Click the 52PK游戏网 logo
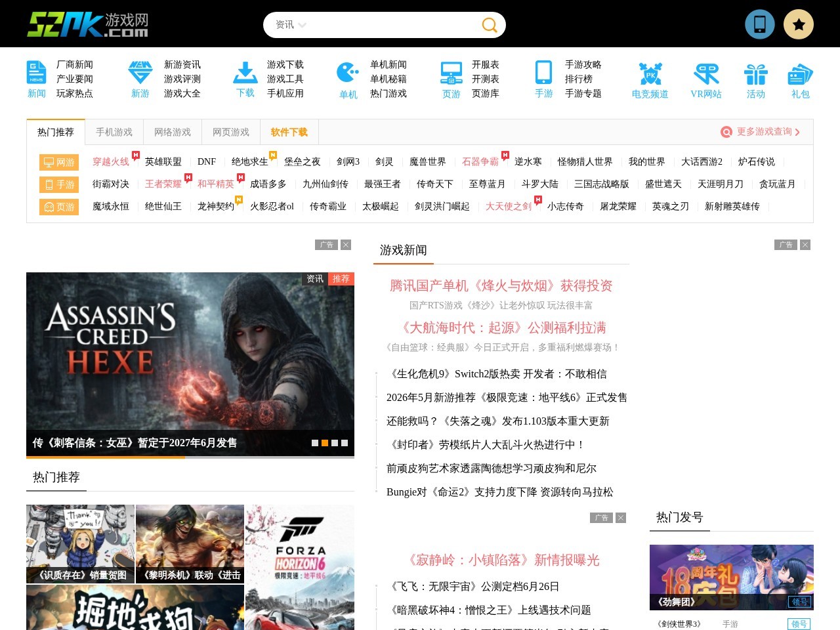Image resolution: width=840 pixels, height=630 pixels. (x=87, y=24)
